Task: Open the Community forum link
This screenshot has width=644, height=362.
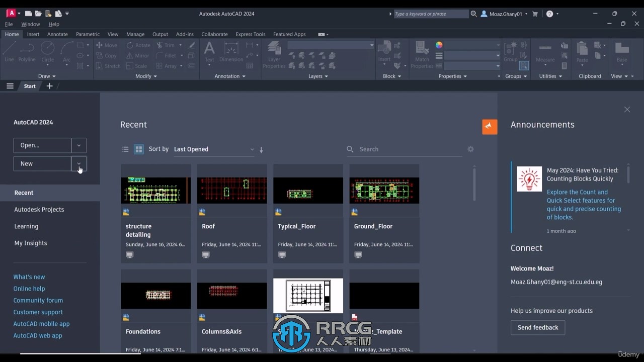Action: [38, 300]
